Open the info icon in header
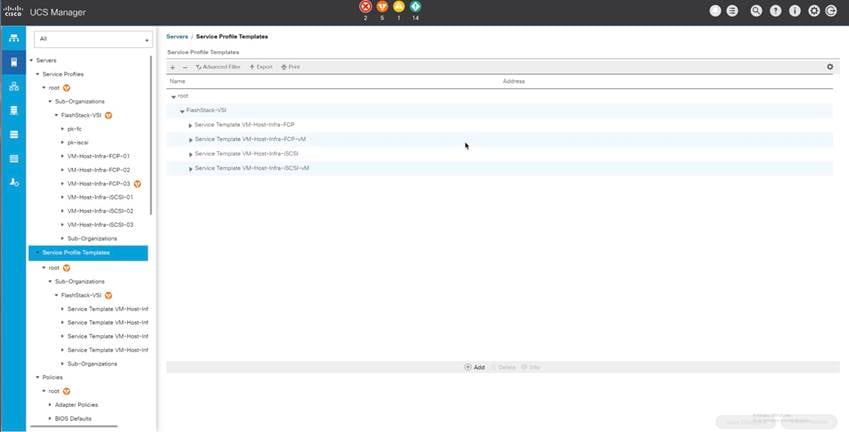 (x=795, y=11)
